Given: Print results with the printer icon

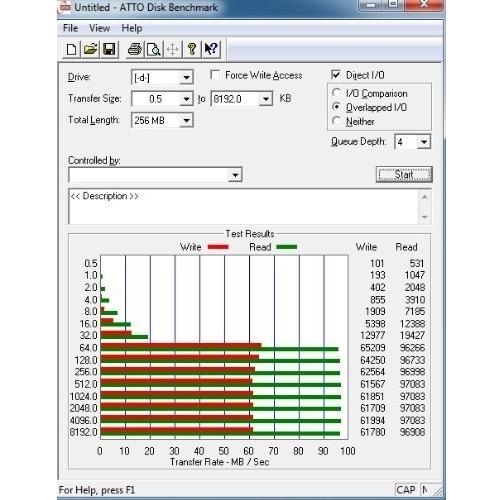Looking at the screenshot, I should click(135, 49).
